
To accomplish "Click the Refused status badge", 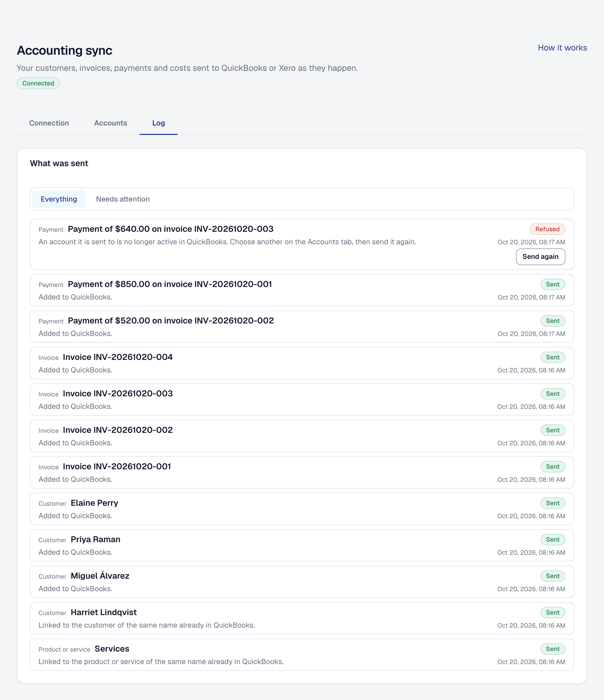I will (547, 229).
